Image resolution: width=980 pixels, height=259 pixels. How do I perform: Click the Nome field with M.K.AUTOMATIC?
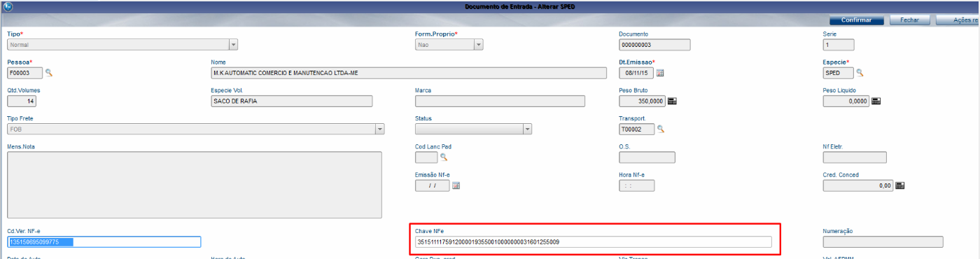tap(408, 73)
